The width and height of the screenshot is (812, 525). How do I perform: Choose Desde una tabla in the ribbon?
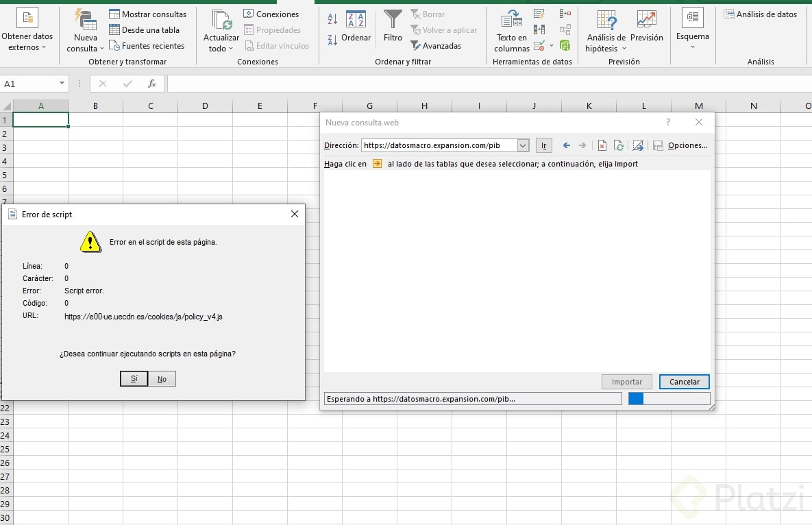coord(144,30)
